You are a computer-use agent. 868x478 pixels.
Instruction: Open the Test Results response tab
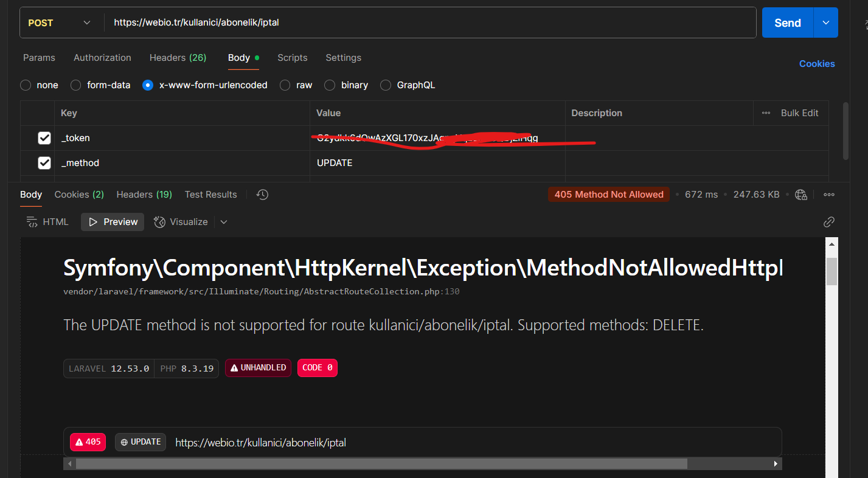pos(210,195)
